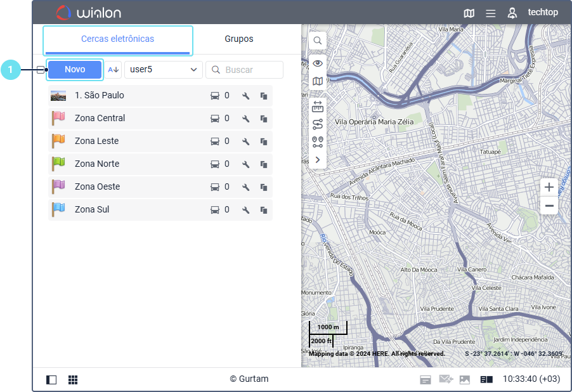Image resolution: width=572 pixels, height=392 pixels.
Task: Select the Cercas eletrônicas tab
Action: (117, 39)
